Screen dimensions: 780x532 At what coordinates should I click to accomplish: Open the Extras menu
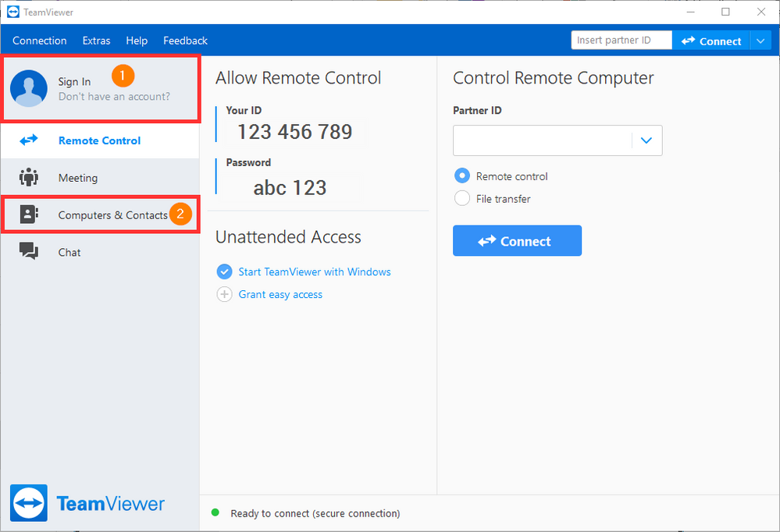tap(97, 41)
